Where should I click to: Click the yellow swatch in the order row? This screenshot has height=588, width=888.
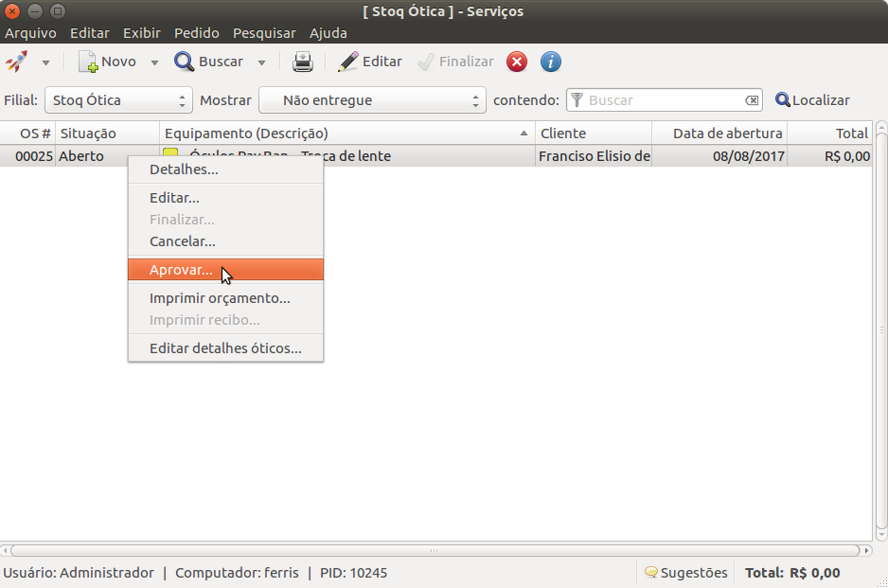tap(170, 153)
